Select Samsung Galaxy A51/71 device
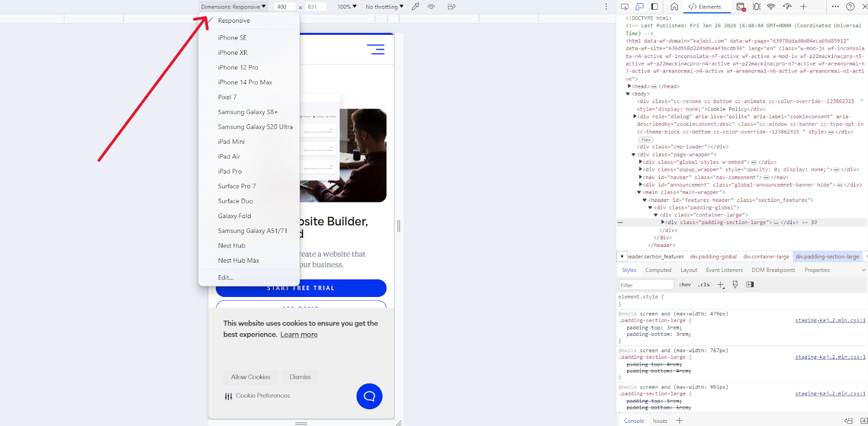 [249, 231]
